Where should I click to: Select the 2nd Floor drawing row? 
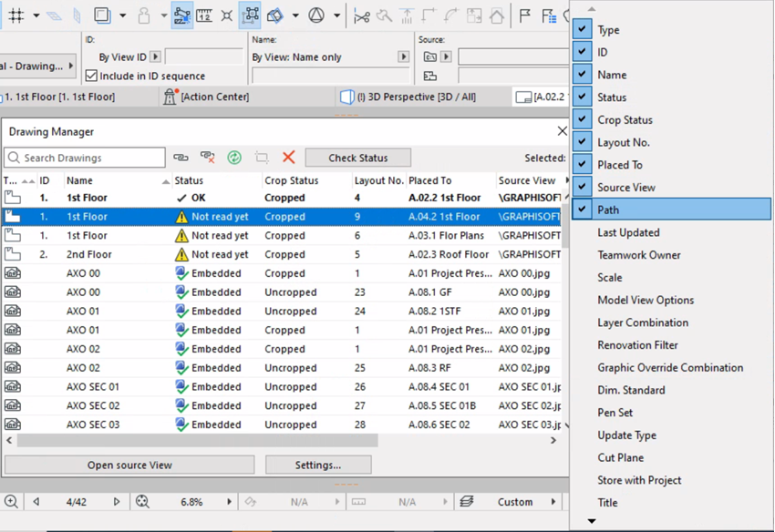[x=282, y=254]
